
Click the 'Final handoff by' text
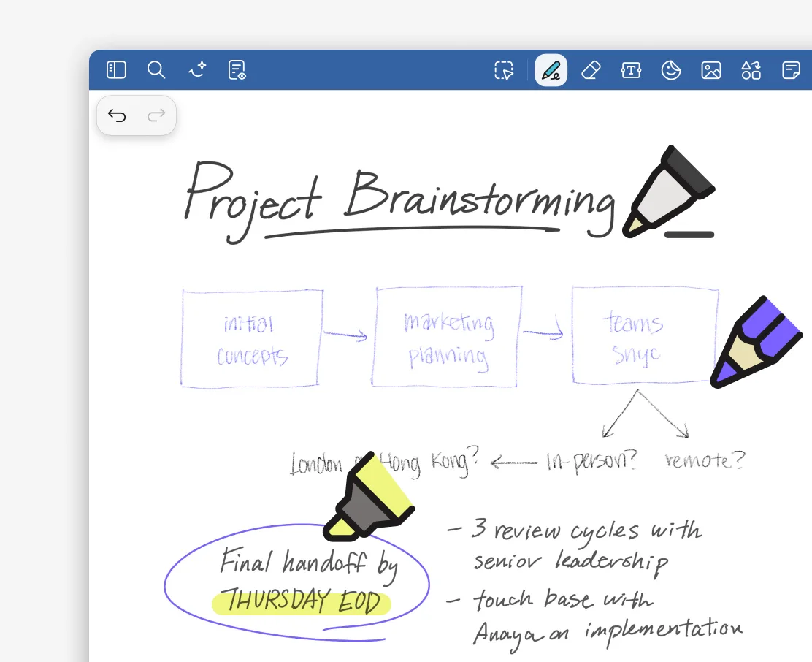click(x=309, y=563)
